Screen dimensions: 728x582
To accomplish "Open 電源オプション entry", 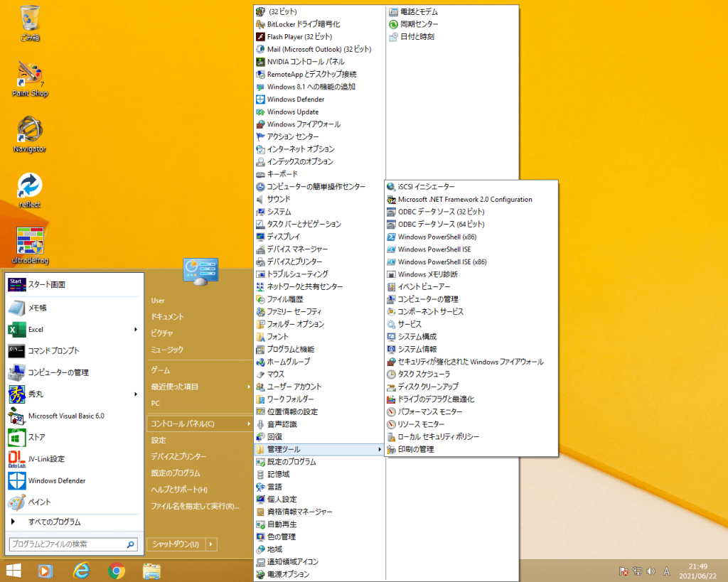I will [319, 574].
